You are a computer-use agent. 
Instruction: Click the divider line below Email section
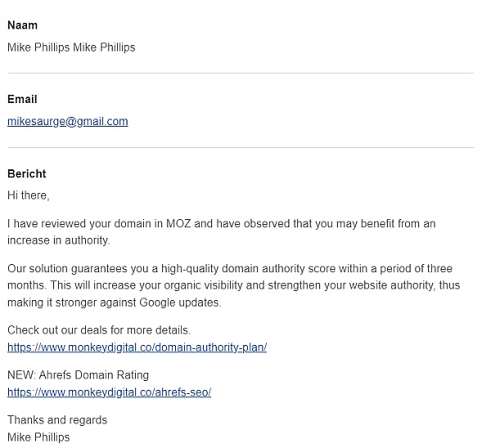point(241,147)
